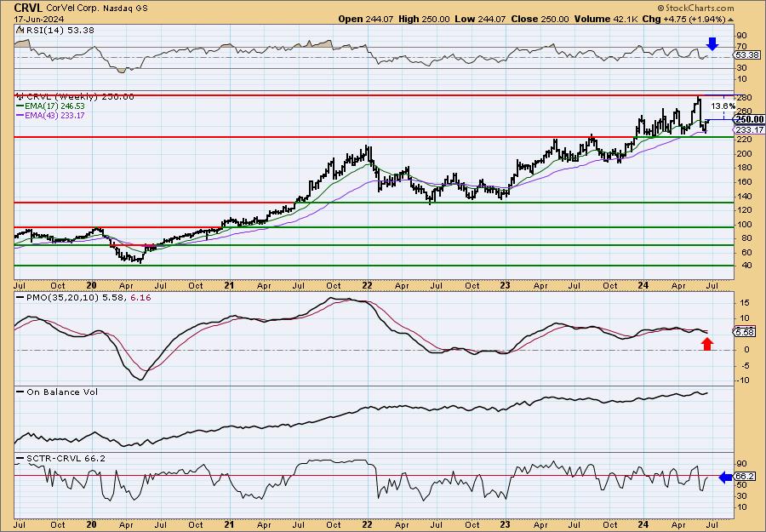Click the 220 price axis label
Screen dimensions: 766x532
744,140
